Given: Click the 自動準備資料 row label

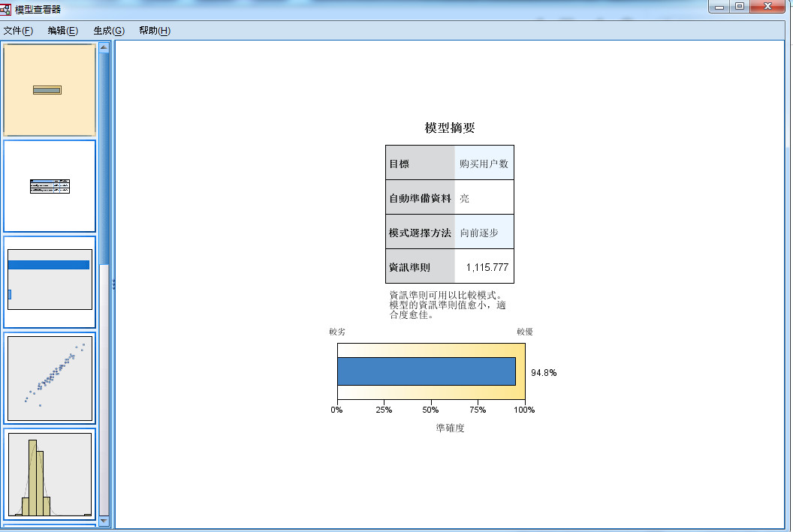Looking at the screenshot, I should (421, 197).
